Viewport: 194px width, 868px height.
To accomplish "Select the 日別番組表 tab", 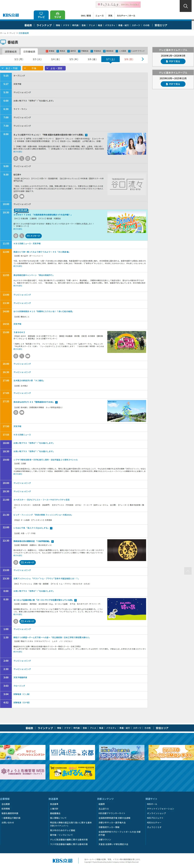I will pos(29,51).
